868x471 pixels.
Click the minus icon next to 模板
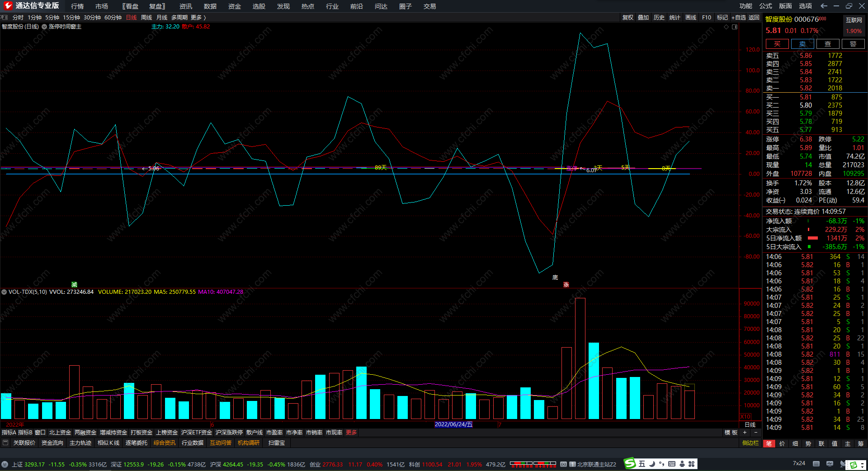pos(755,433)
